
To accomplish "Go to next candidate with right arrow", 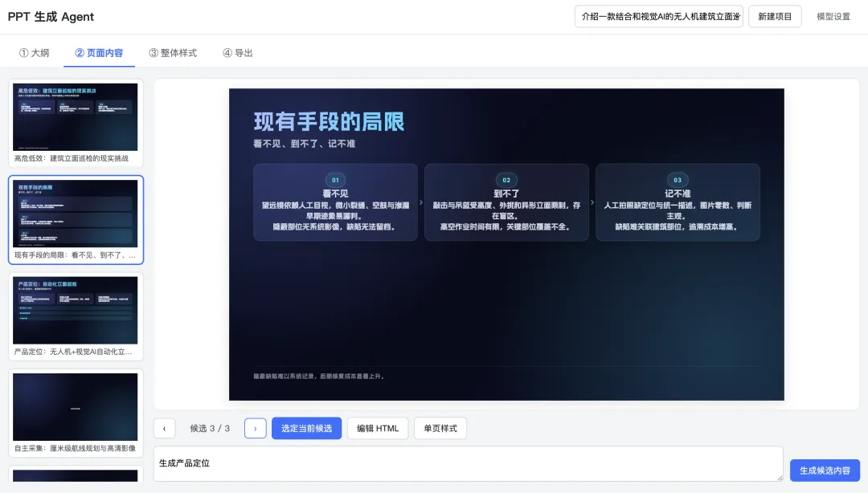I will coord(256,428).
